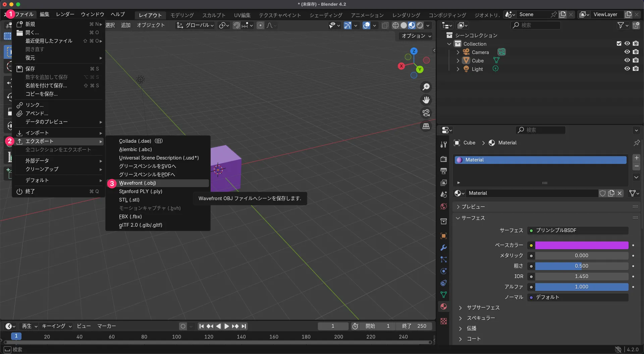The image size is (644, 354).
Task: Click the zoom viewport magnifier icon
Action: pyautogui.click(x=426, y=87)
